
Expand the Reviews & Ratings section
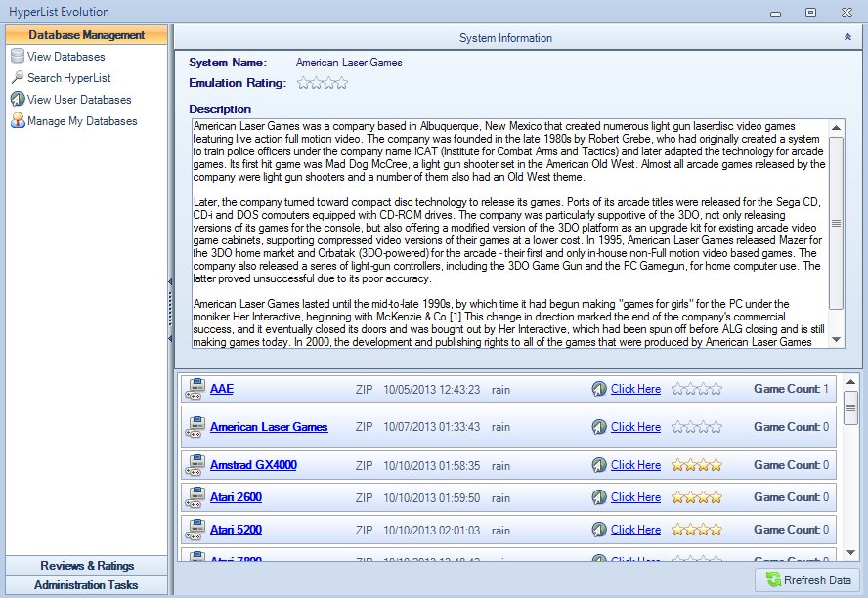coord(86,566)
